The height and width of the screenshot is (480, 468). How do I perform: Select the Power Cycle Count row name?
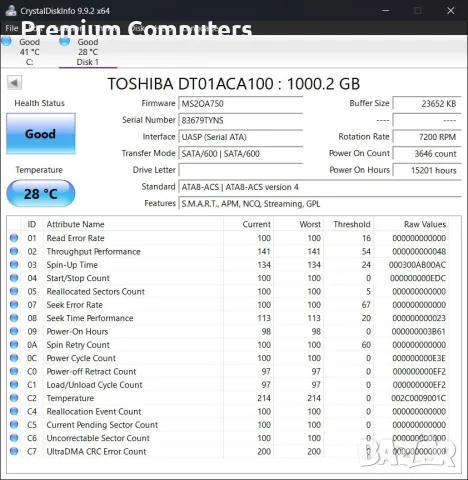pos(81,358)
